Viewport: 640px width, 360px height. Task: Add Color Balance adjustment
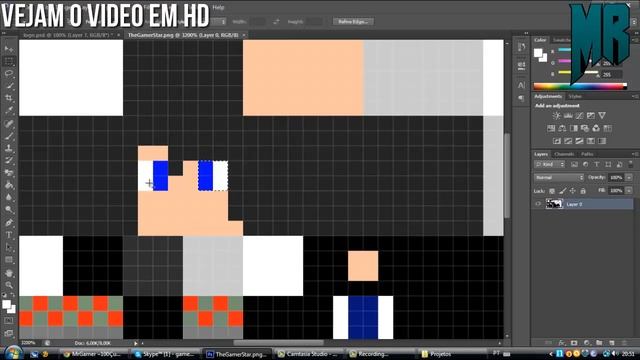[562, 128]
